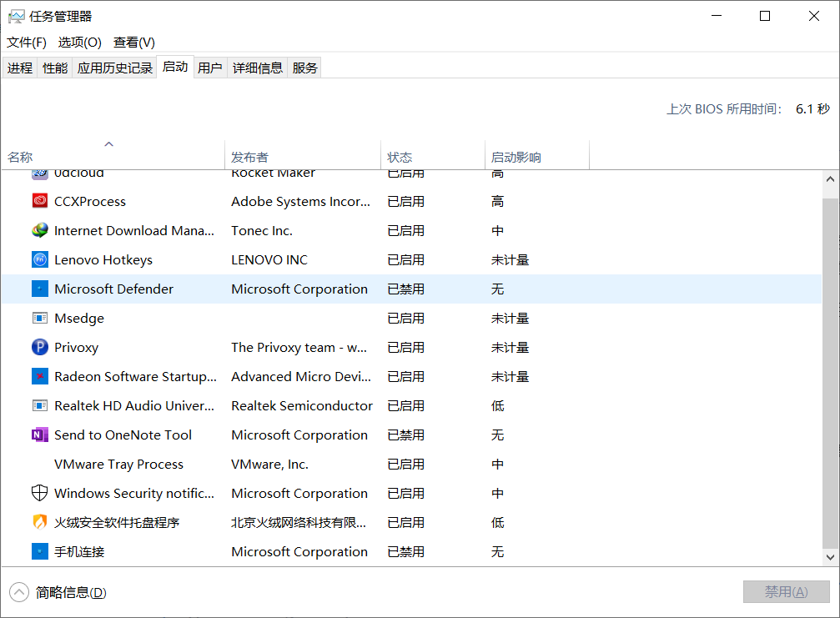The height and width of the screenshot is (618, 840).
Task: Click the scrollbar down arrow
Action: click(830, 557)
